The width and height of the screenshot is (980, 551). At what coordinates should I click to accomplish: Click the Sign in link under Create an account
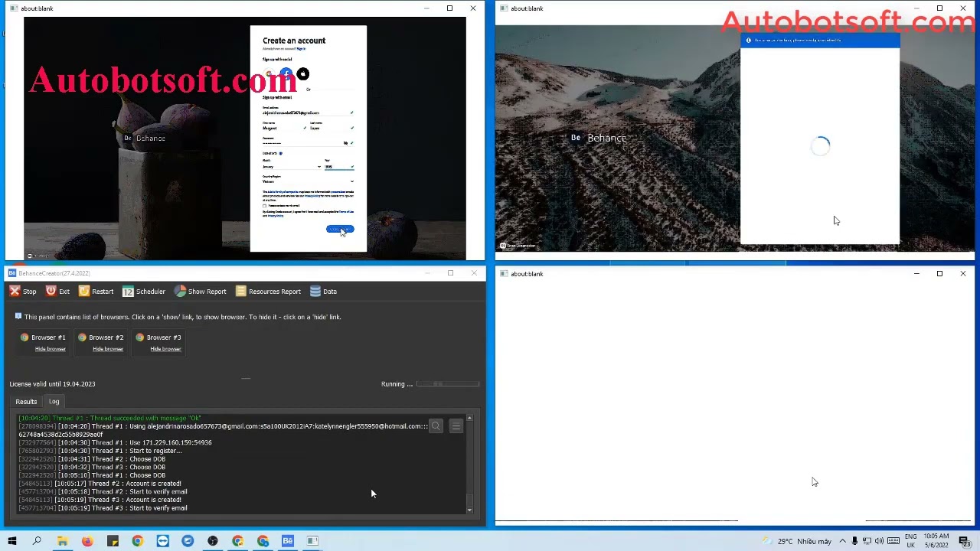(301, 49)
